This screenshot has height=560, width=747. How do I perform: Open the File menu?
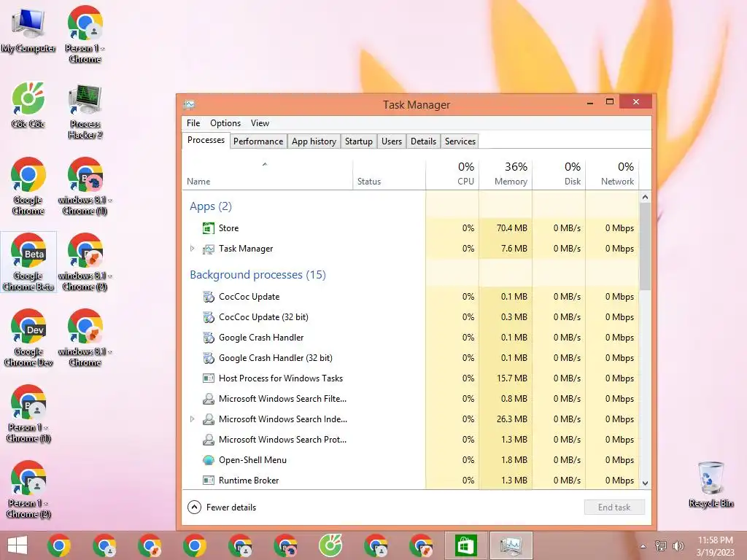click(x=193, y=122)
